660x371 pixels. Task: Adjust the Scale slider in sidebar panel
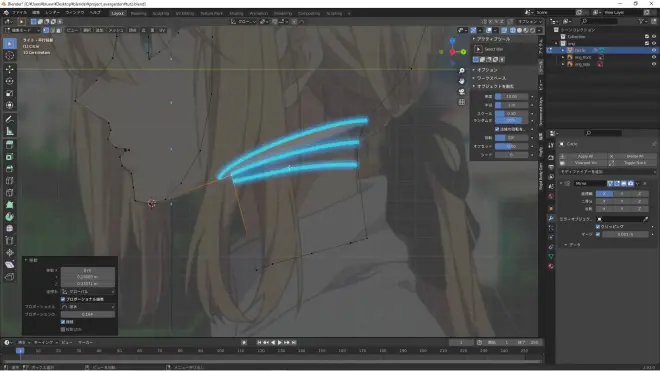click(511, 114)
